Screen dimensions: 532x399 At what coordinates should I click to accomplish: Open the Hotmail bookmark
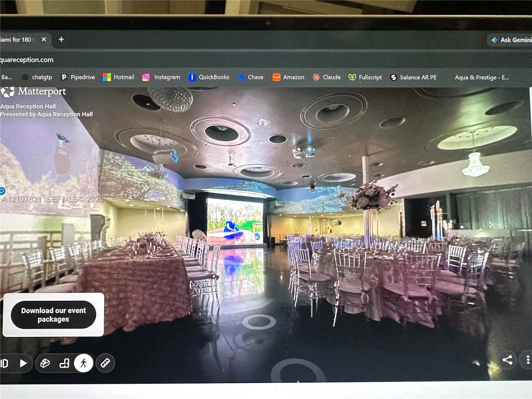[x=118, y=77]
